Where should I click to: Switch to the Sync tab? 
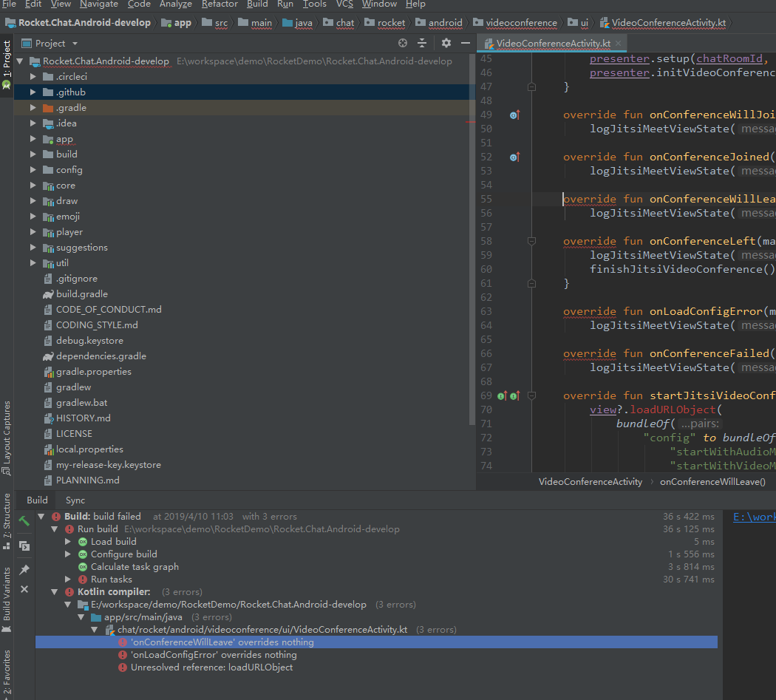[x=75, y=500]
